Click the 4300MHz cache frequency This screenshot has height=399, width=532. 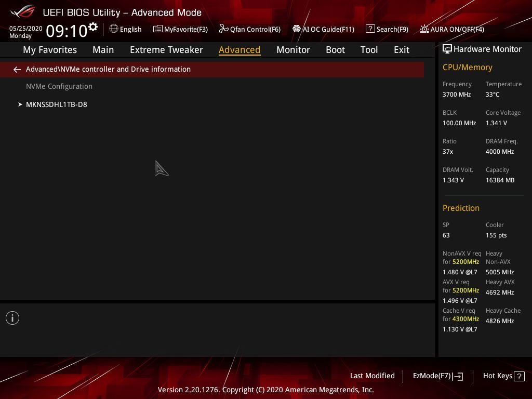[x=465, y=319]
